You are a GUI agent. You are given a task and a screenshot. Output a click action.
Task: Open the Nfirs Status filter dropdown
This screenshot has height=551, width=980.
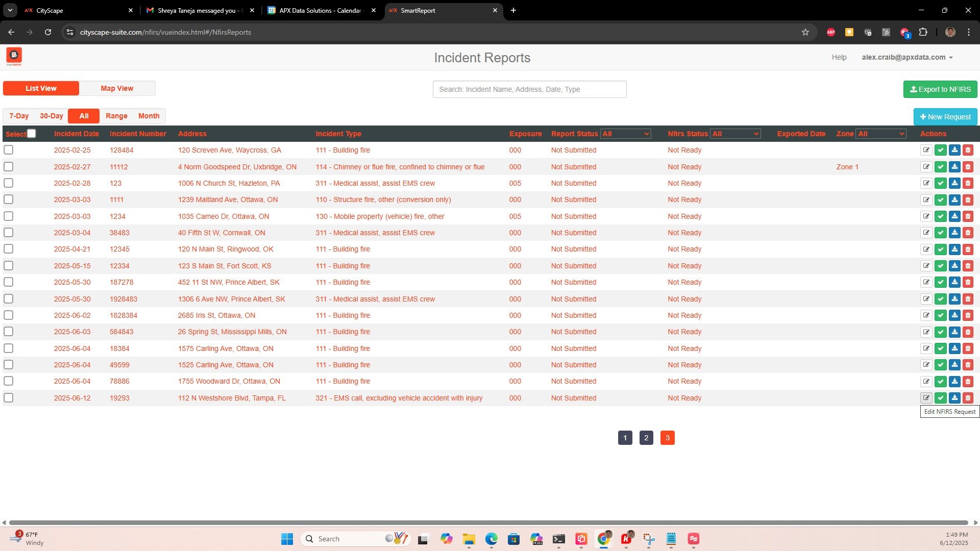tap(736, 134)
